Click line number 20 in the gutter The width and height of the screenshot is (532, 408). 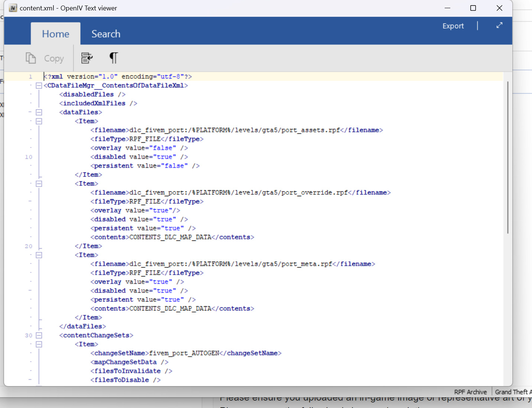[29, 246]
